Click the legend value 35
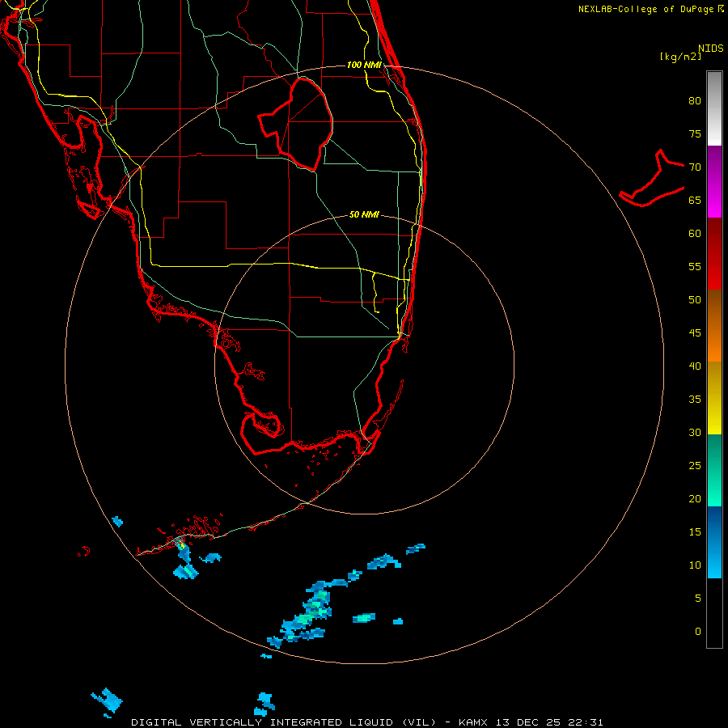728x728 pixels. tap(695, 400)
